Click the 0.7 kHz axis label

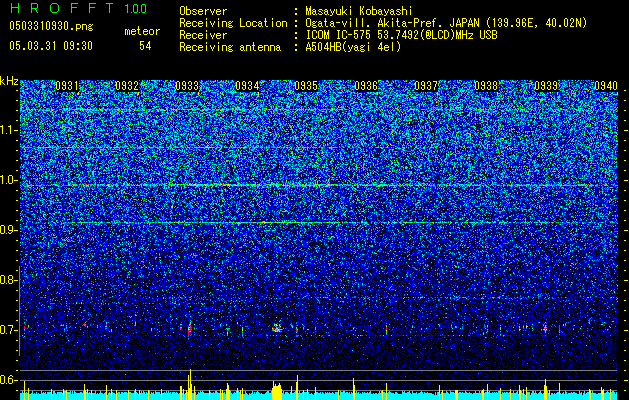(9, 330)
